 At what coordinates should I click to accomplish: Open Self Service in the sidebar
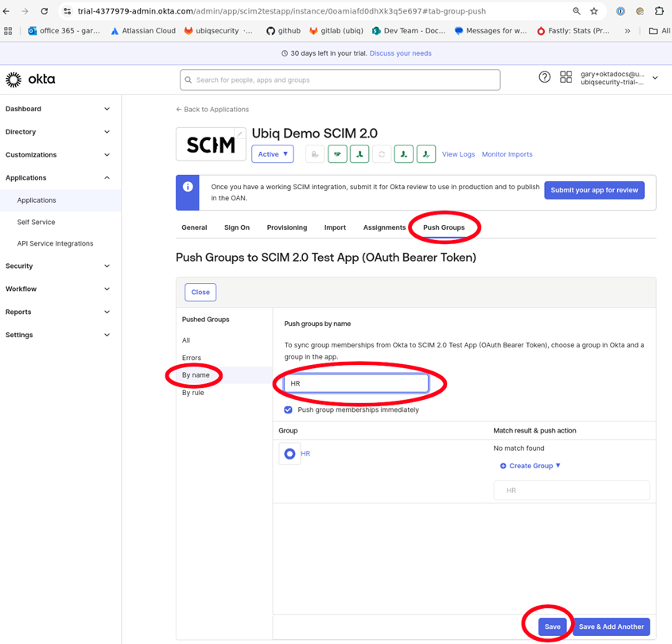pyautogui.click(x=36, y=222)
